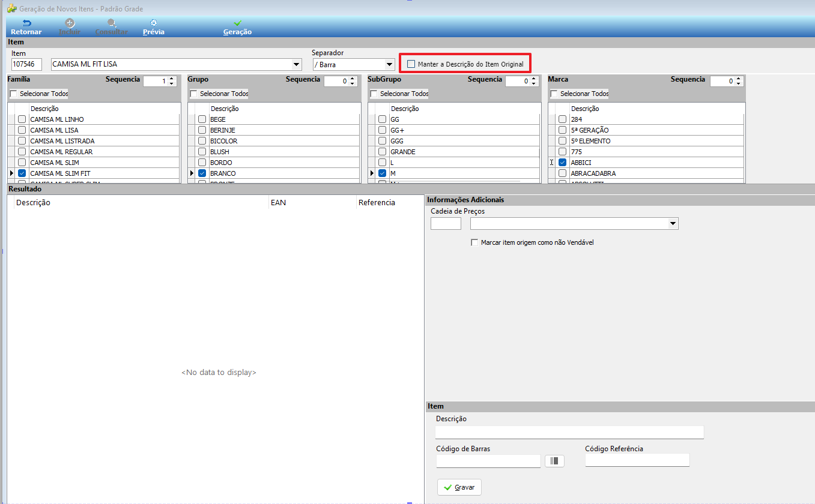815x504 pixels.
Task: Click the Gravar button
Action: pyautogui.click(x=459, y=487)
